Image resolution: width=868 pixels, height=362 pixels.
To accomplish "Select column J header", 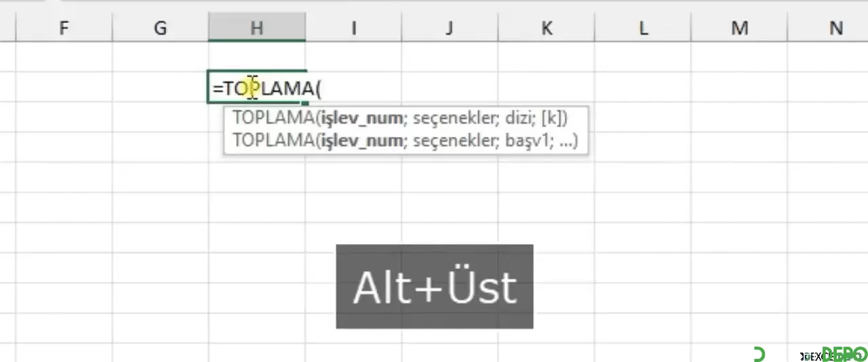I will click(x=450, y=28).
